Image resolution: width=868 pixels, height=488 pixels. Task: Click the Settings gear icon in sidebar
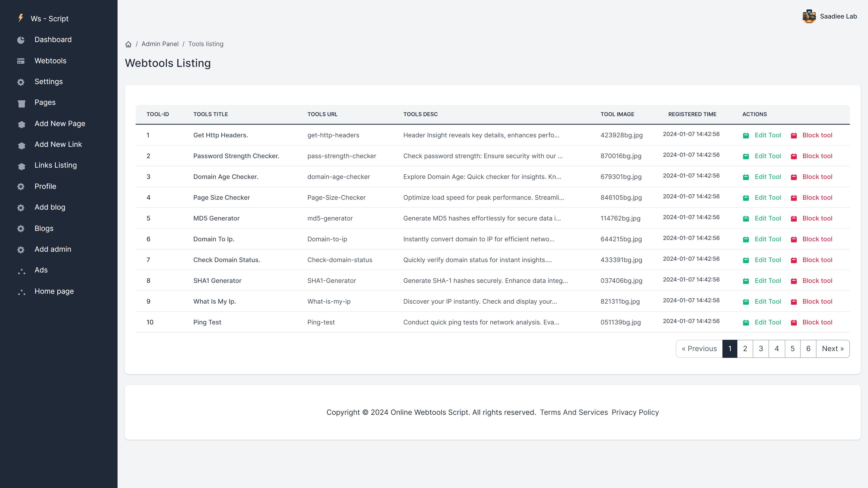tap(21, 82)
